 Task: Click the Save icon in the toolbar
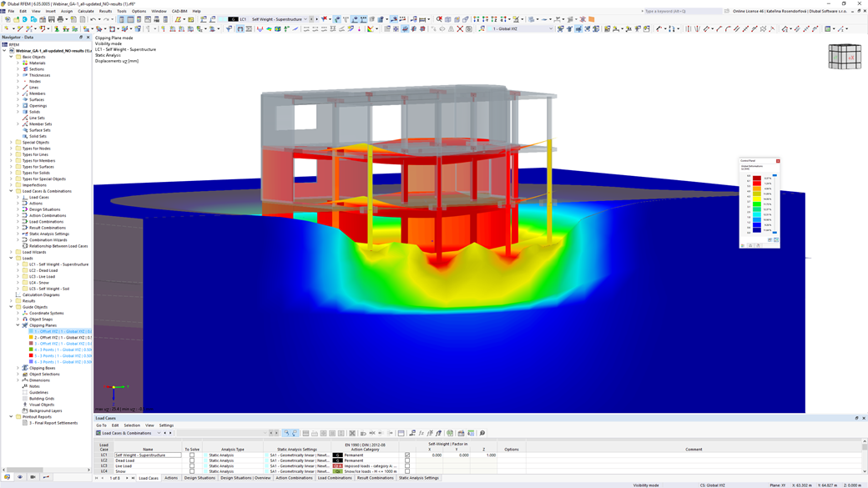point(50,18)
